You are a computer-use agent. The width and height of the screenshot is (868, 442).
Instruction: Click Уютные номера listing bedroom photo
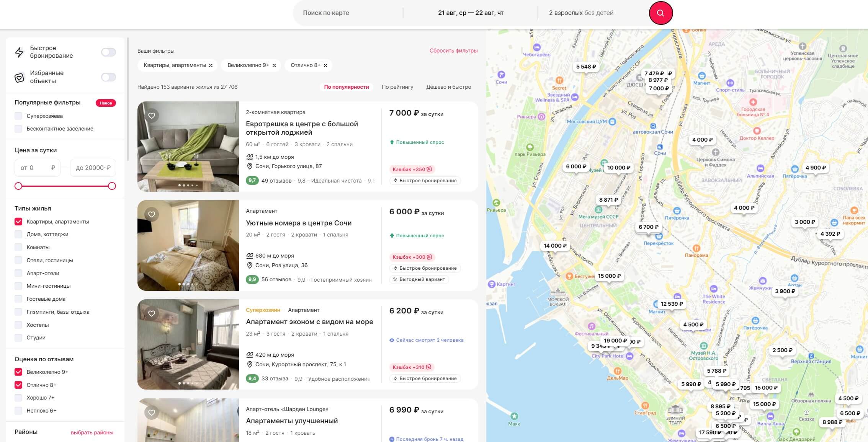point(188,245)
